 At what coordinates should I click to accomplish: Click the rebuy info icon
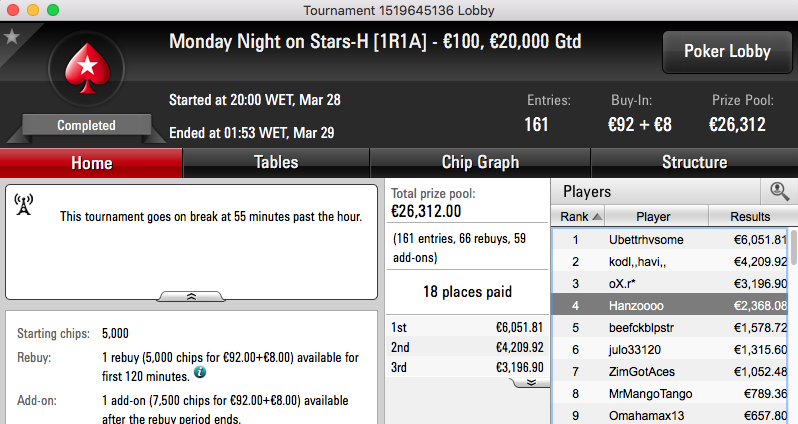pyautogui.click(x=200, y=373)
